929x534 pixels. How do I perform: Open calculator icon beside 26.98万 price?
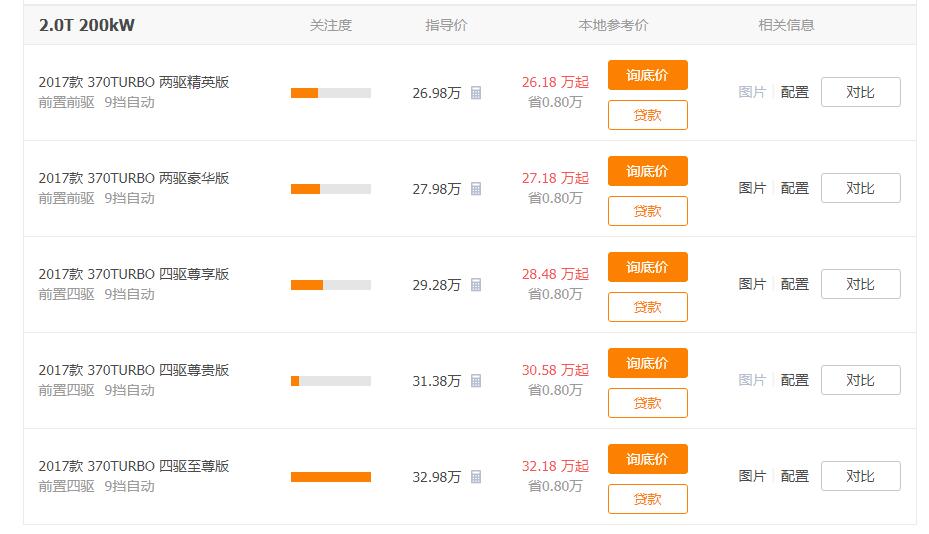click(476, 92)
